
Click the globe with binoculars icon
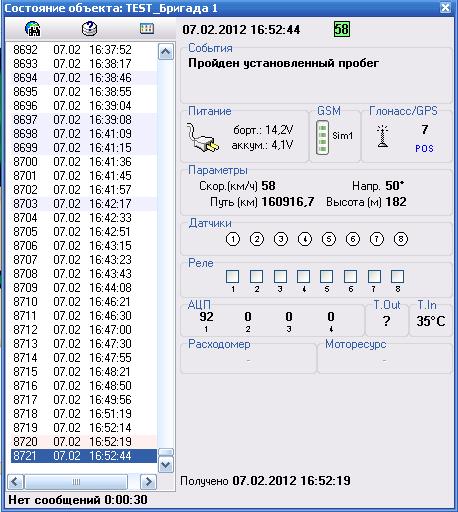point(33,29)
